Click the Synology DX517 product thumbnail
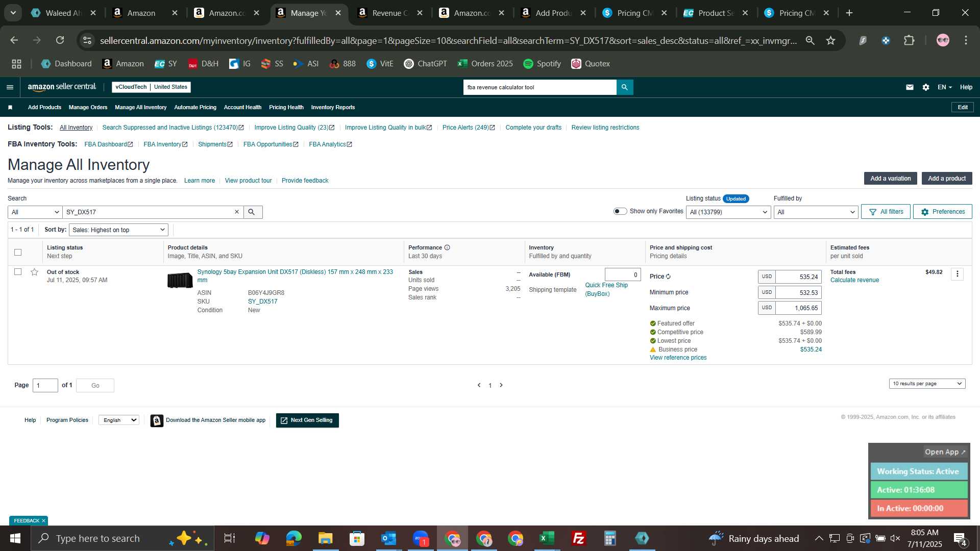The image size is (980, 551). pyautogui.click(x=180, y=280)
